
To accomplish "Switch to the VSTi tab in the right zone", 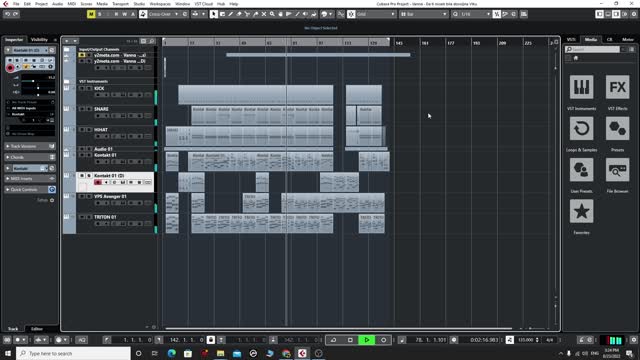I will point(571,40).
